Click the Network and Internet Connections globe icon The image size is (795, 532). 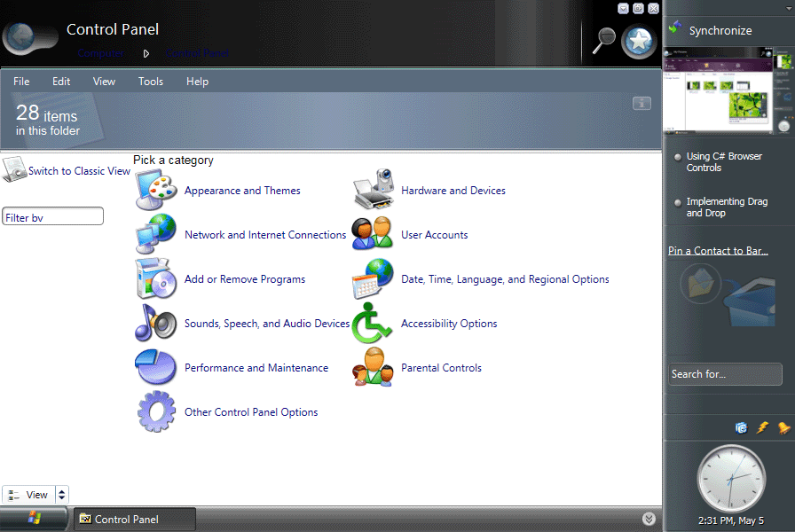[x=156, y=234]
